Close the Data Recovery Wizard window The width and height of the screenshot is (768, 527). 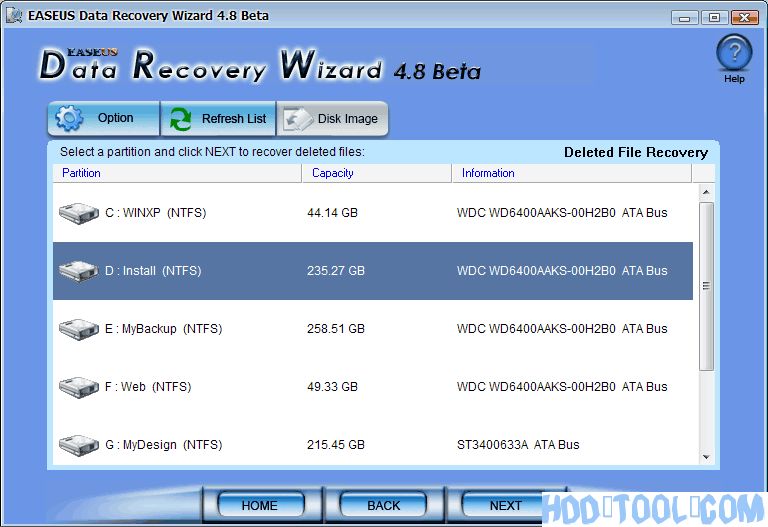click(x=744, y=18)
